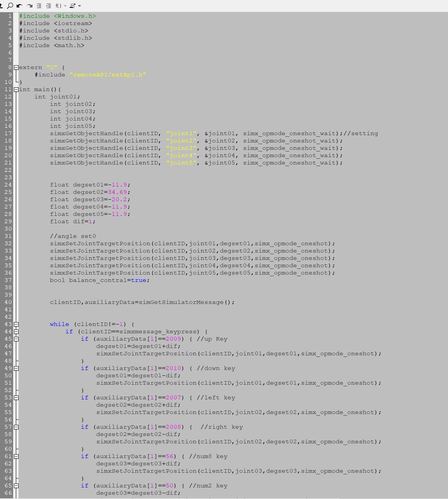Image resolution: width=448 pixels, height=499 pixels.
Task: Click the simGetSimulatorMessage() call
Action: point(187,302)
